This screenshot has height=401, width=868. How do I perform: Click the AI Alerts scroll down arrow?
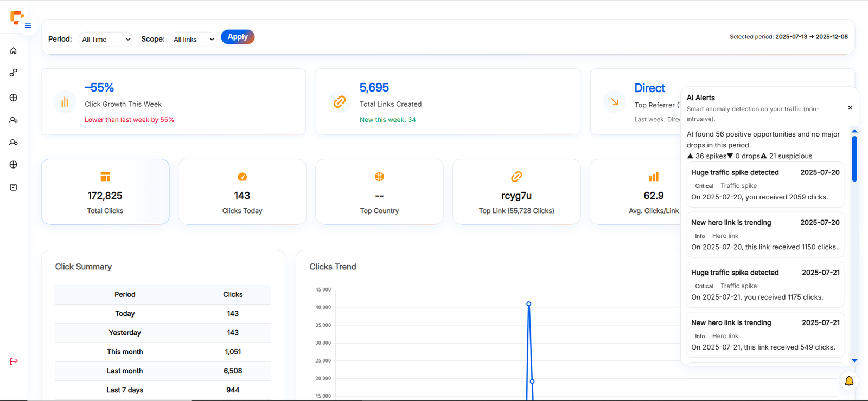(x=854, y=360)
